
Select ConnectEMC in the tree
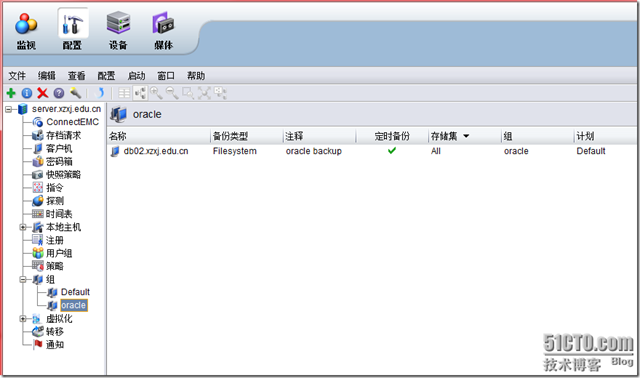tap(72, 122)
